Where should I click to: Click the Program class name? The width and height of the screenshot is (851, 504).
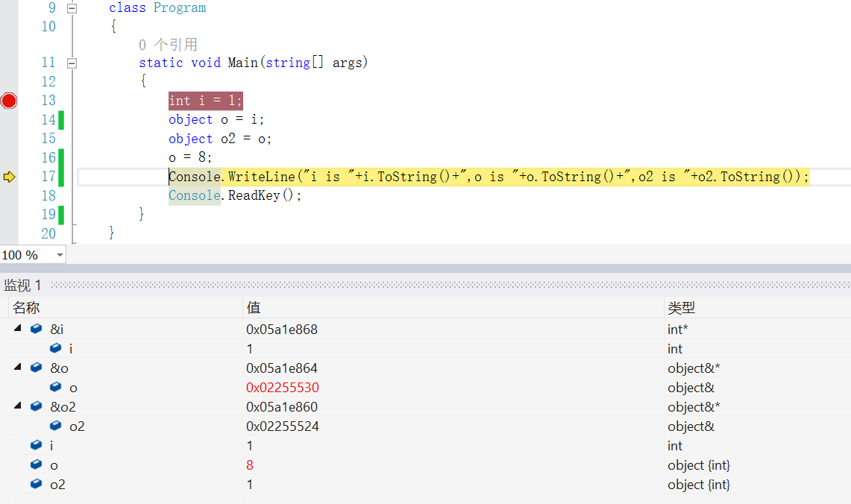coord(180,8)
